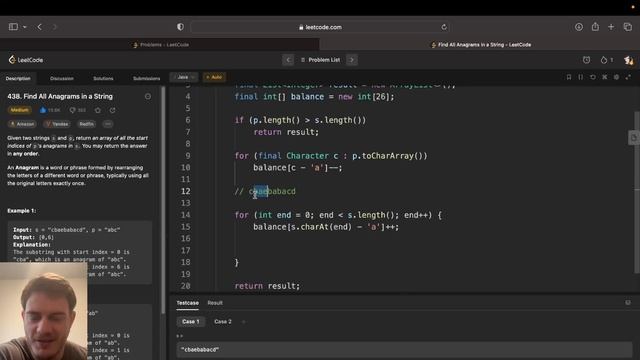Add the problem to favorites star

(98, 110)
